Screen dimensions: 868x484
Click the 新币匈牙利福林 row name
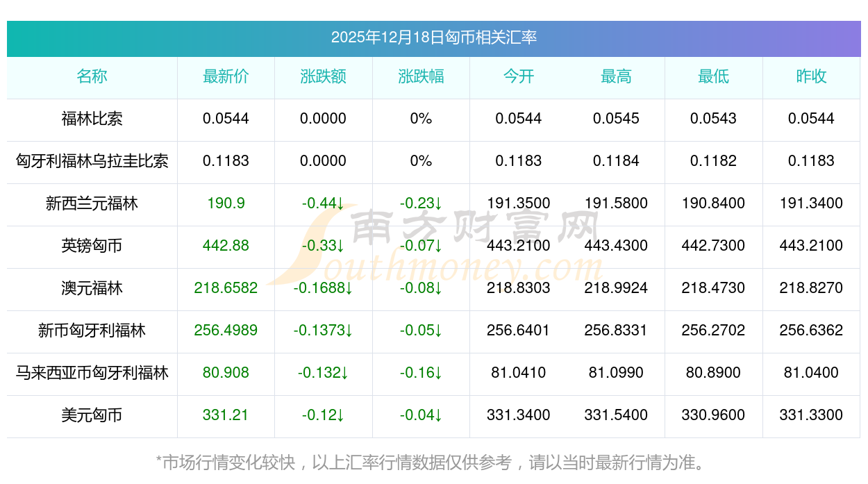[x=92, y=331]
